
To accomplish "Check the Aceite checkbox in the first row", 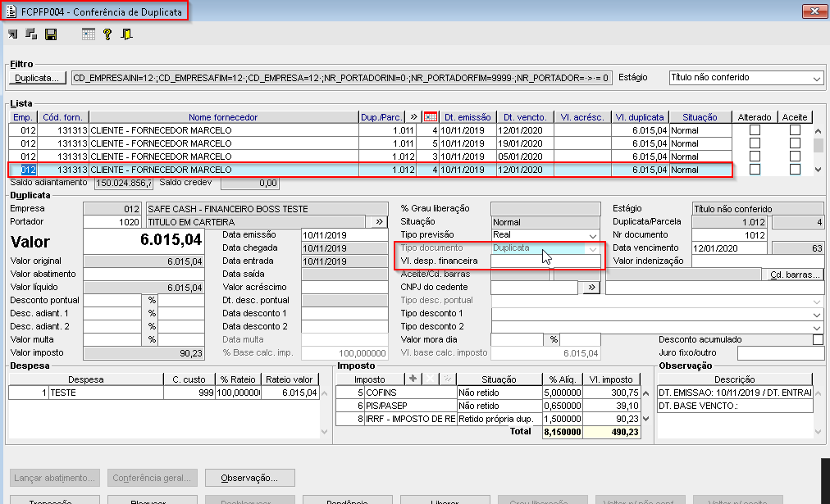I will [x=795, y=130].
